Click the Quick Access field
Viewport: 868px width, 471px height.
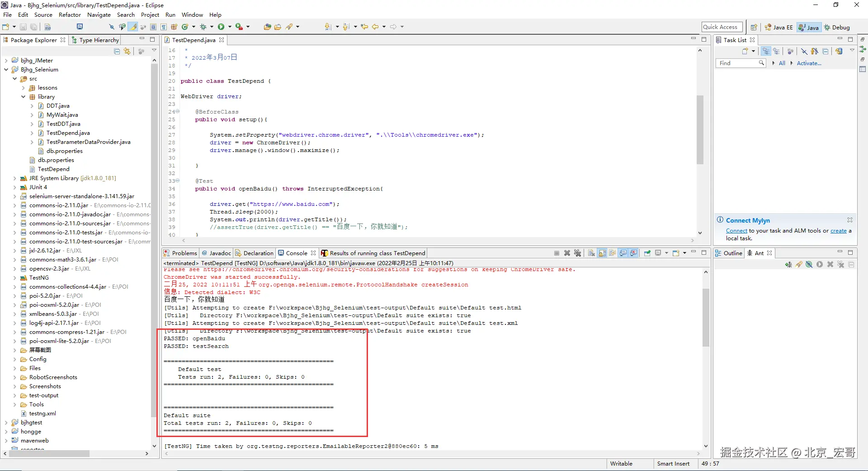[722, 27]
